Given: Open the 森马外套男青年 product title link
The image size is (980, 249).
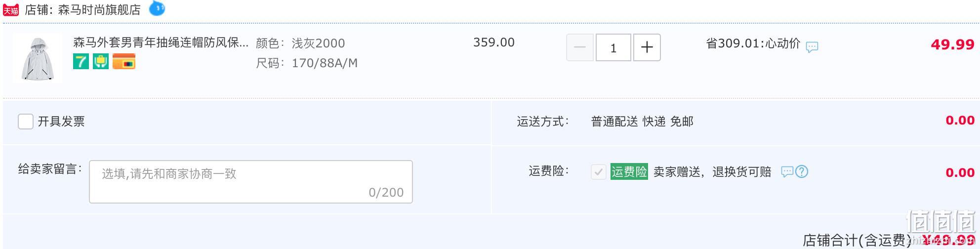Looking at the screenshot, I should coord(161,42).
